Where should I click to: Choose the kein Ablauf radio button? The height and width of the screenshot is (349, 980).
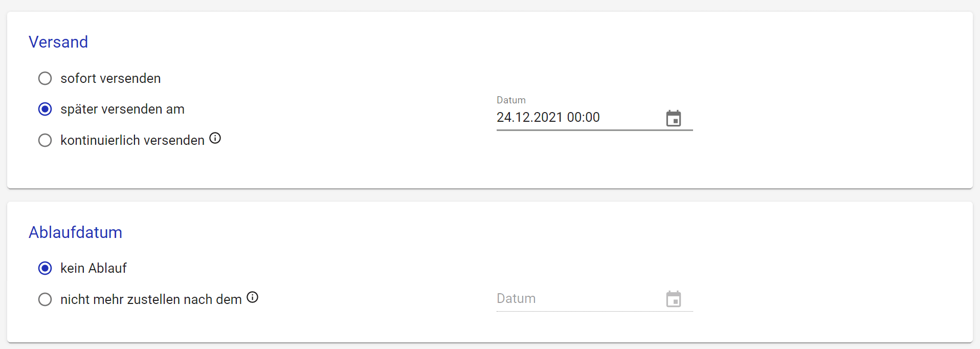tap(45, 268)
